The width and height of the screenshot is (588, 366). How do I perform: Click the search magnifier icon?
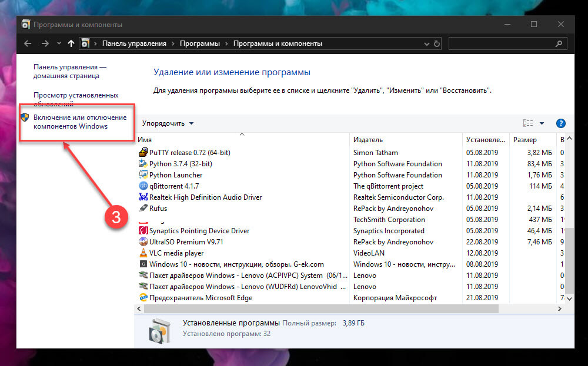pos(559,44)
